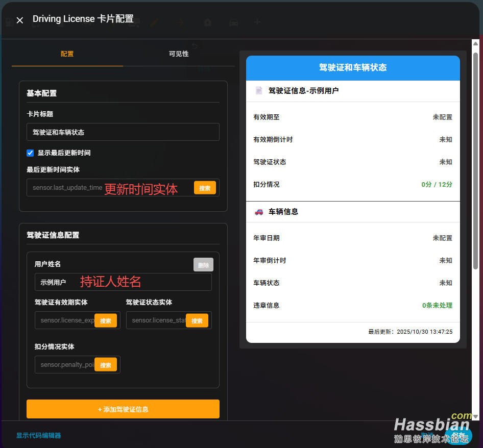Open the 可见性 tab
483x448 pixels.
pyautogui.click(x=179, y=54)
